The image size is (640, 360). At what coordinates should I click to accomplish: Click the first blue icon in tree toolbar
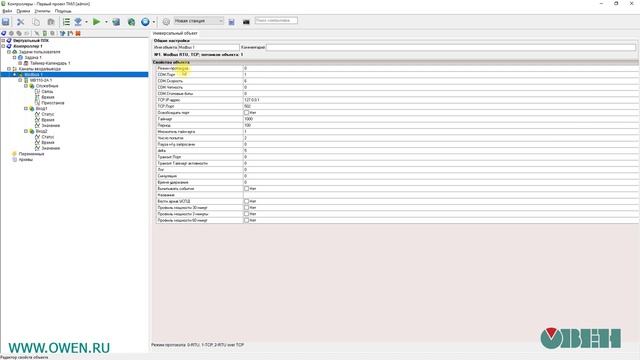4,33
